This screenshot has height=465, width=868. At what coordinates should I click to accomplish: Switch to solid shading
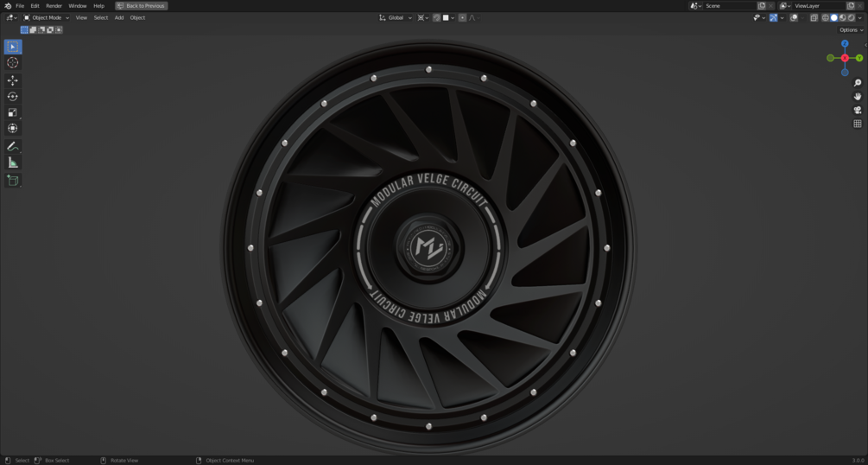(x=834, y=18)
